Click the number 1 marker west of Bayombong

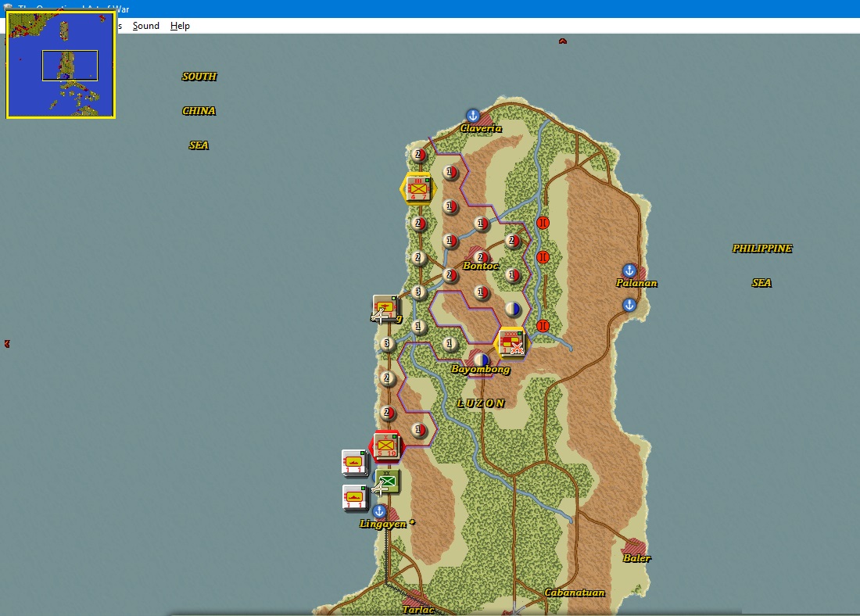pos(450,344)
